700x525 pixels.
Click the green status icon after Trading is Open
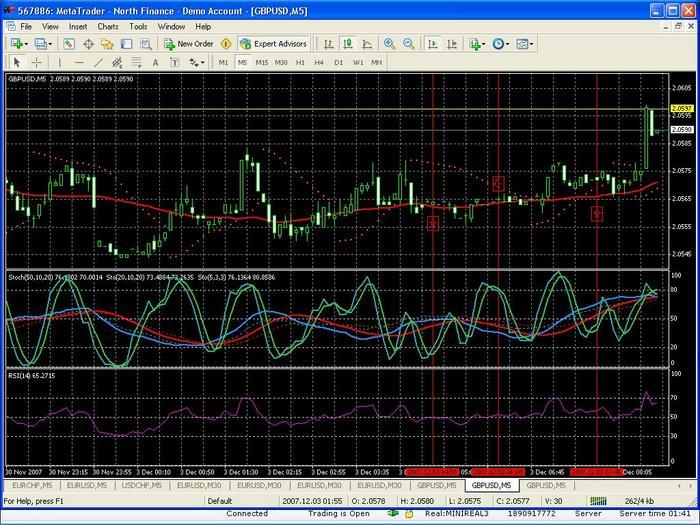point(393,514)
